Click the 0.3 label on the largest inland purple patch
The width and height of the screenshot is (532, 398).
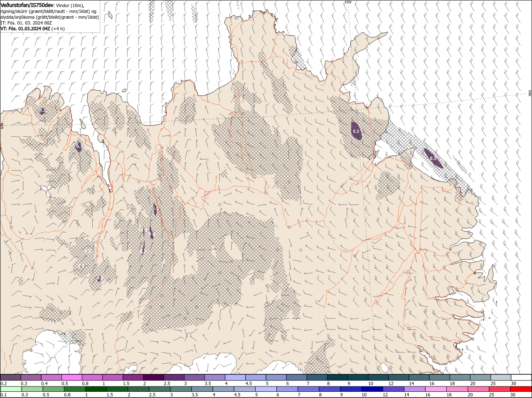[356, 131]
